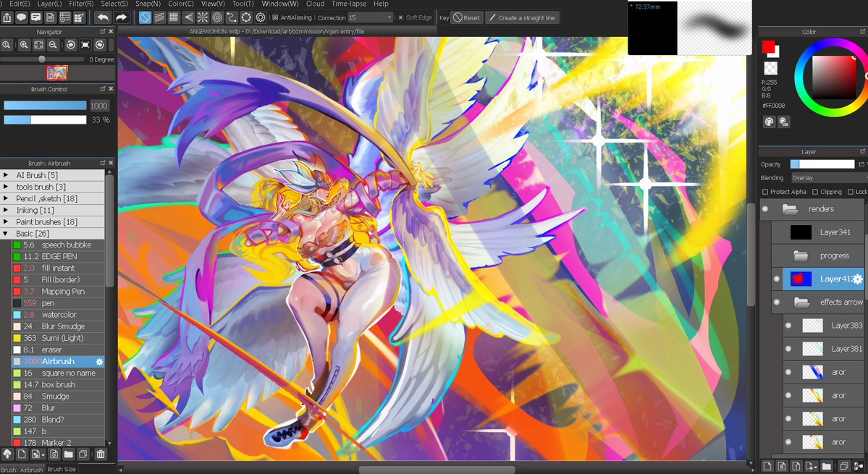Click the export share icon in toolbar

7,17
